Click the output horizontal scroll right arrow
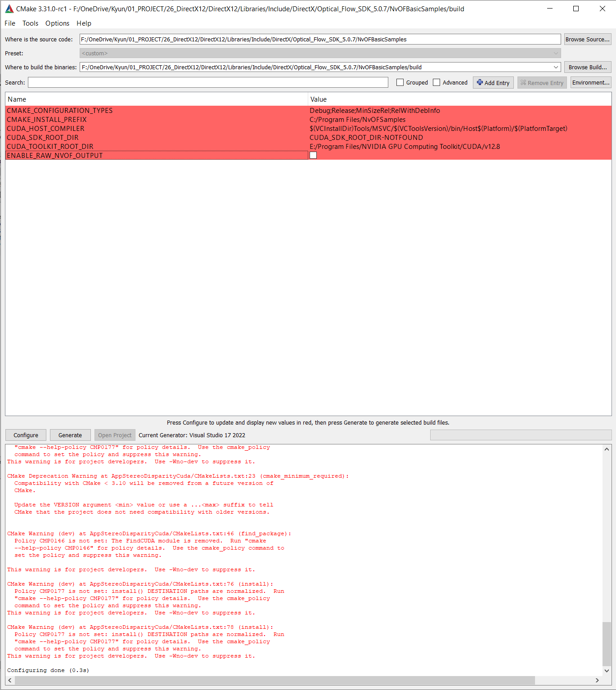Viewport: 616px width, 690px height. pyautogui.click(x=597, y=680)
